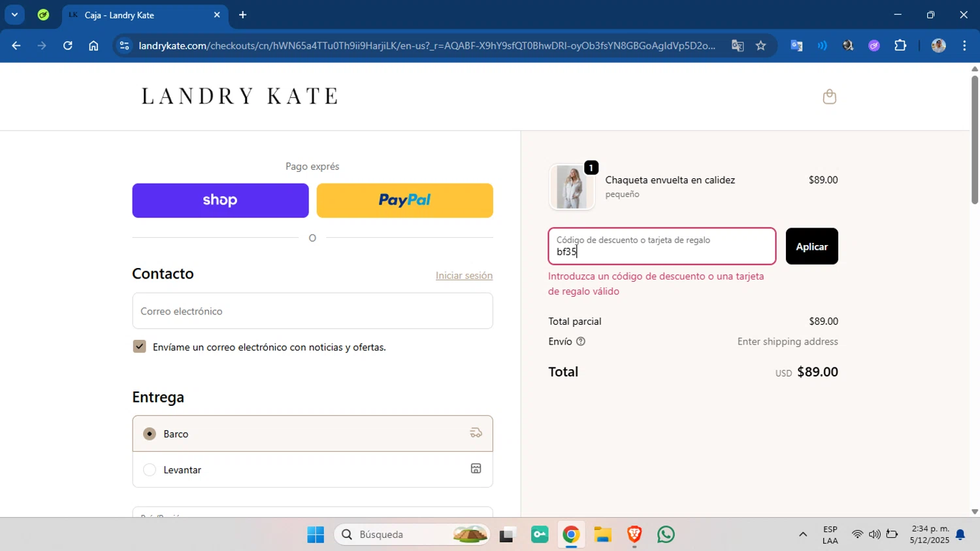Image resolution: width=980 pixels, height=551 pixels.
Task: Go back to previous page
Action: point(16,46)
